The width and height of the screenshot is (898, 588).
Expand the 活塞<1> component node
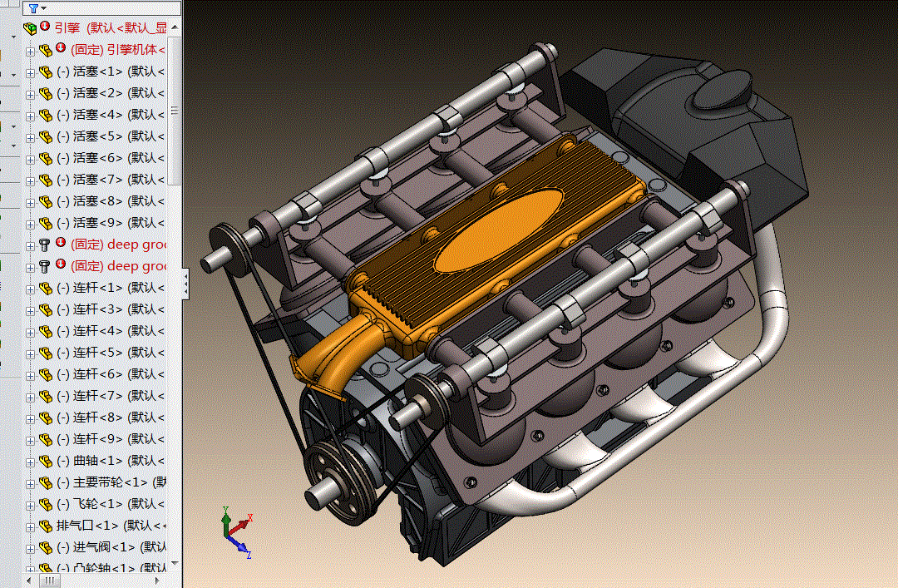31,72
